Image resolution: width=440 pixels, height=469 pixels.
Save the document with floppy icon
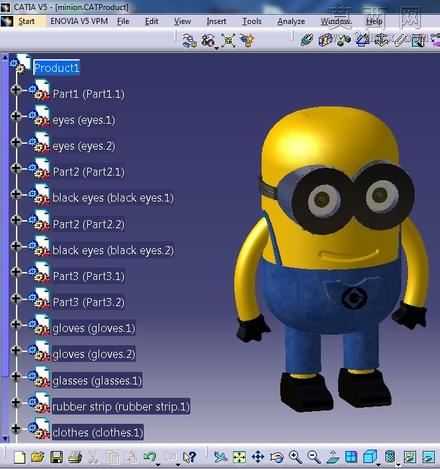pos(56,457)
